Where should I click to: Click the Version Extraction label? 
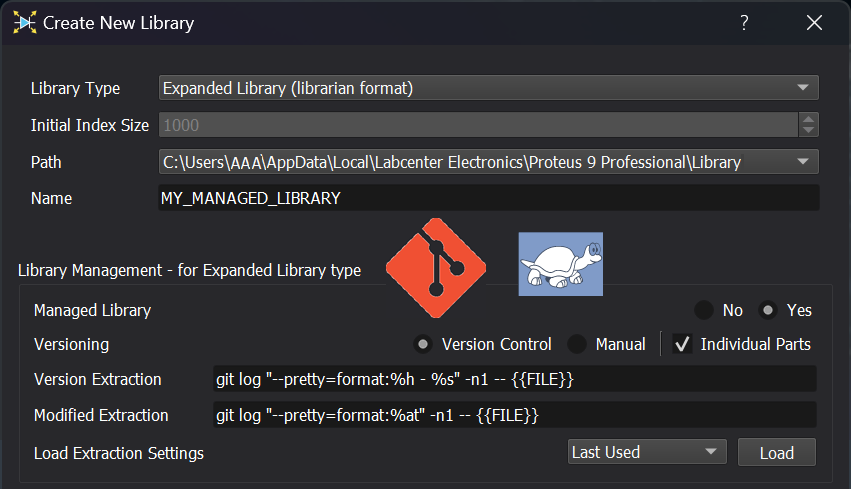(98, 379)
